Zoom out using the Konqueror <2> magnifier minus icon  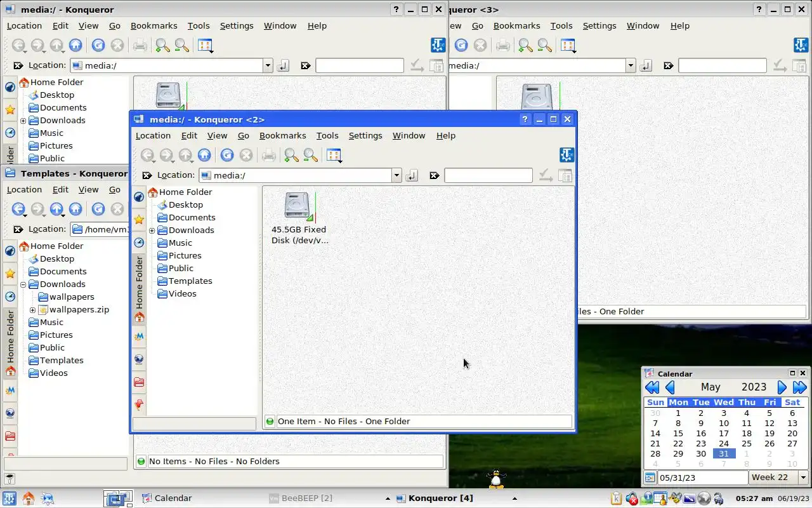310,155
